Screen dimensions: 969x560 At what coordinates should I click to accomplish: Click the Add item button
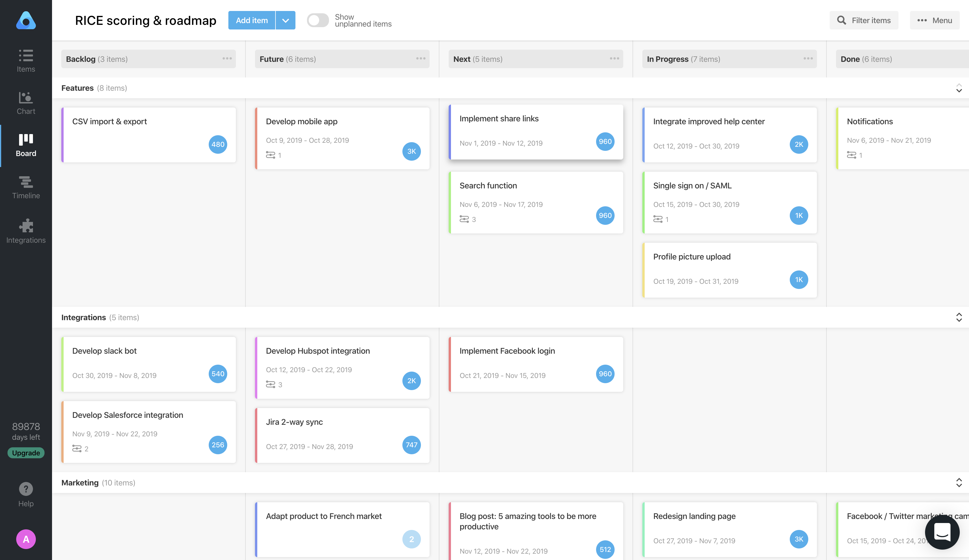point(251,20)
